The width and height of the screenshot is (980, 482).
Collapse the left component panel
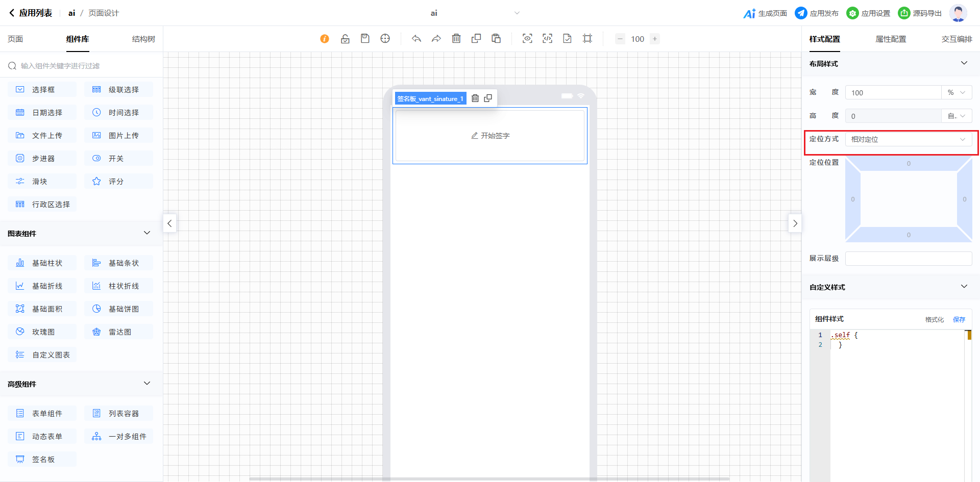[x=170, y=223]
